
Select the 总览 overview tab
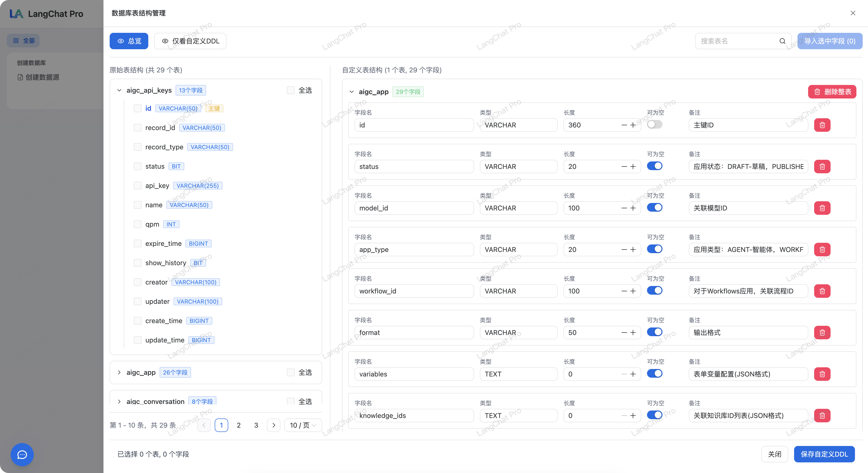coord(129,41)
